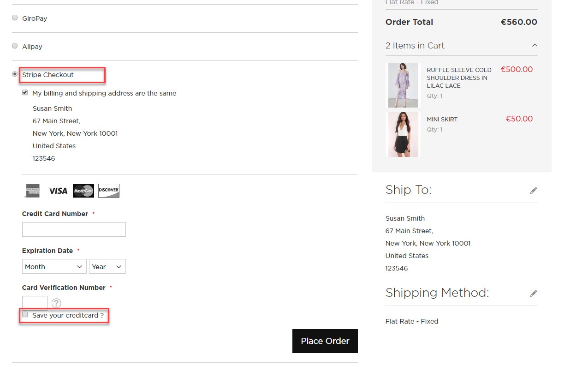588x367 pixels.
Task: Click the Ruffle Sleeve dress product image
Action: [x=403, y=85]
